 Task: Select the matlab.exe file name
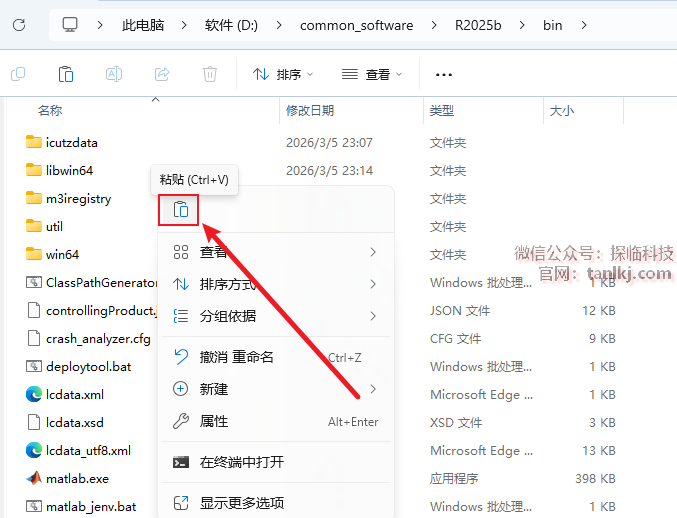[x=77, y=478]
